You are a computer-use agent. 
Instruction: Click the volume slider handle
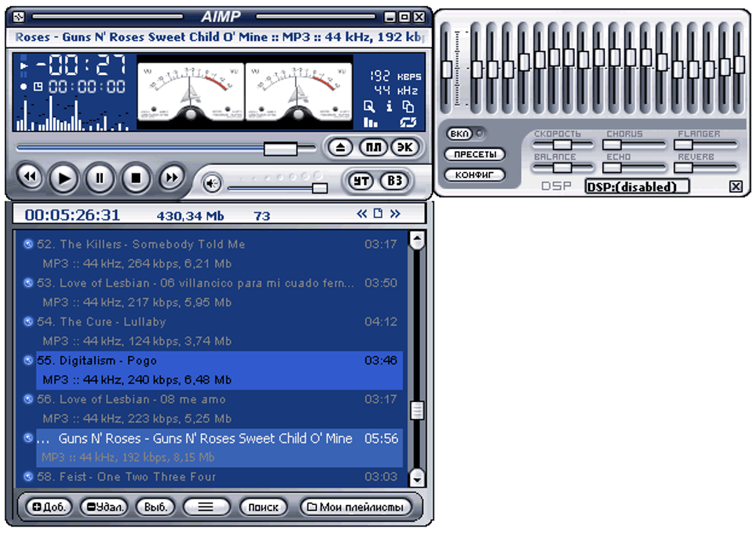click(319, 188)
